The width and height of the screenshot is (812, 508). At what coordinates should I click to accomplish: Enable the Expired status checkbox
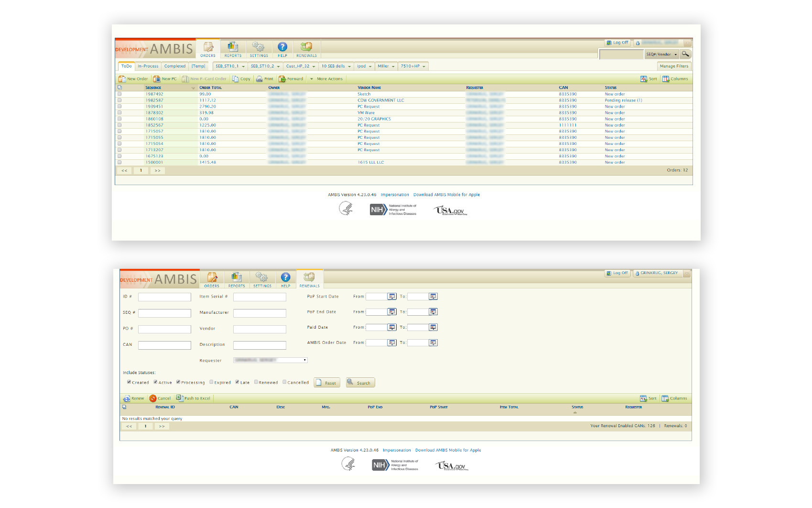coord(211,382)
